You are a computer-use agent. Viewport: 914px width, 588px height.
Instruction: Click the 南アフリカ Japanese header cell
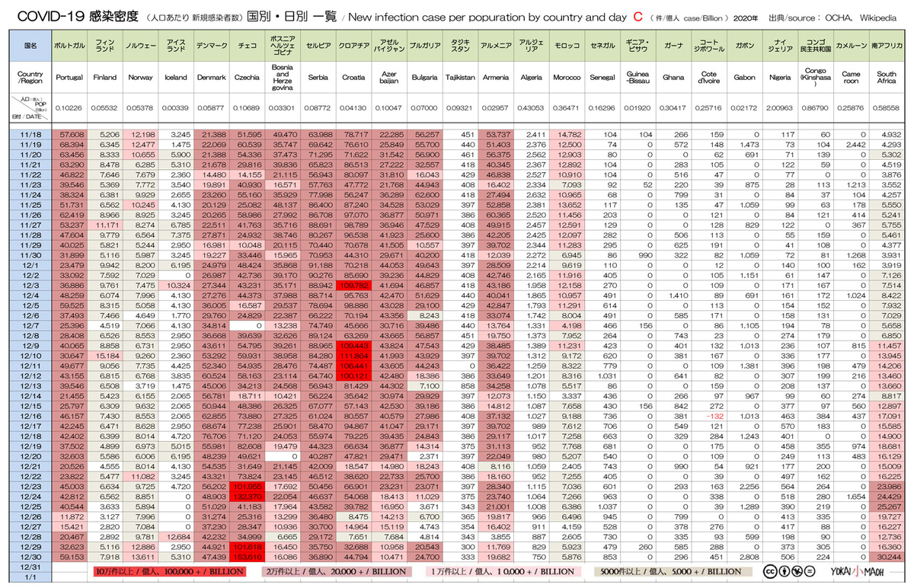pyautogui.click(x=887, y=46)
